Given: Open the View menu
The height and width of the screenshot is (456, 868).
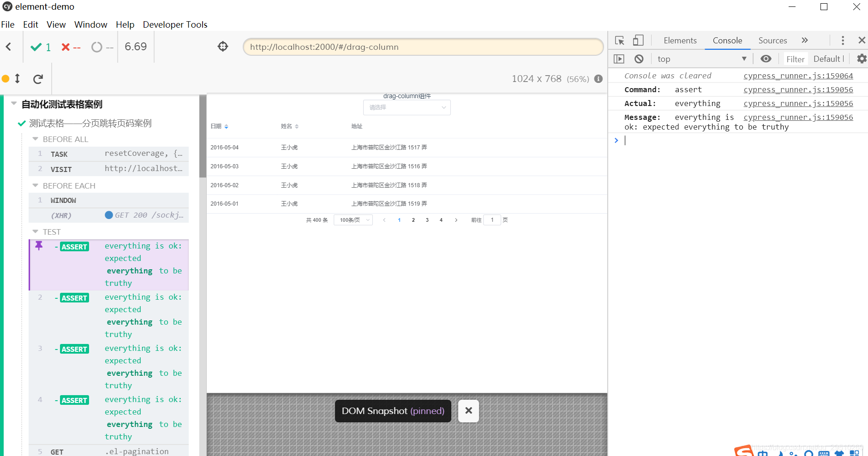Looking at the screenshot, I should [x=56, y=24].
